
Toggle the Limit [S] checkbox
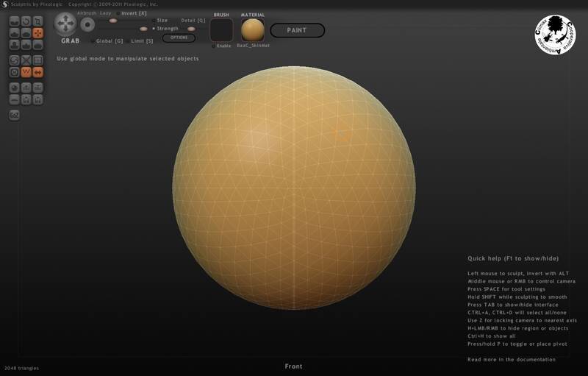point(127,41)
